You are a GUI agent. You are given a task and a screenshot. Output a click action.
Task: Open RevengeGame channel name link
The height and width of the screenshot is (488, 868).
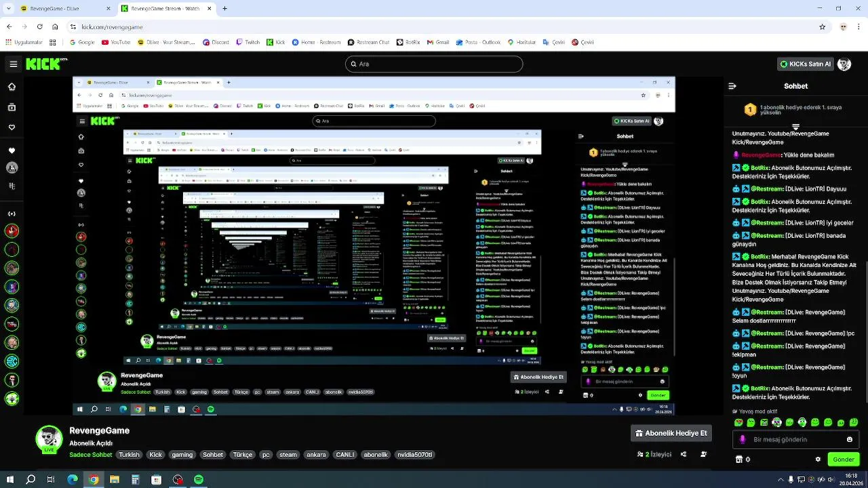(x=99, y=430)
